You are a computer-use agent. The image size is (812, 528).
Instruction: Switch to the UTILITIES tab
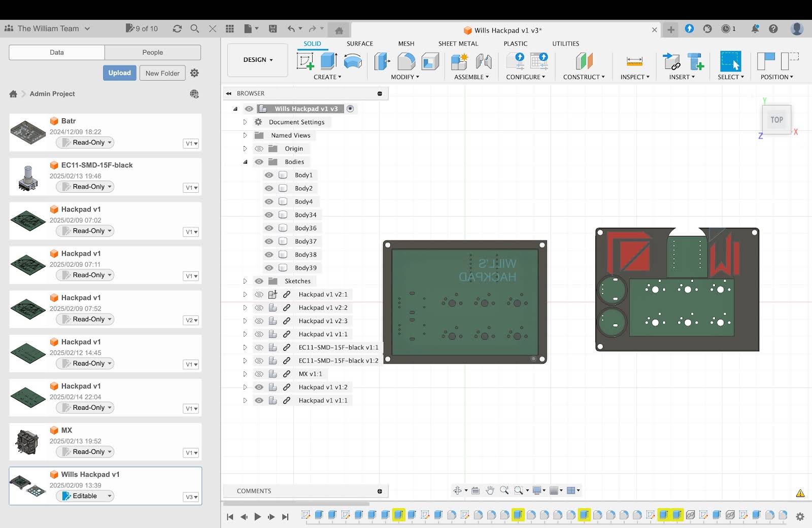[x=566, y=44]
